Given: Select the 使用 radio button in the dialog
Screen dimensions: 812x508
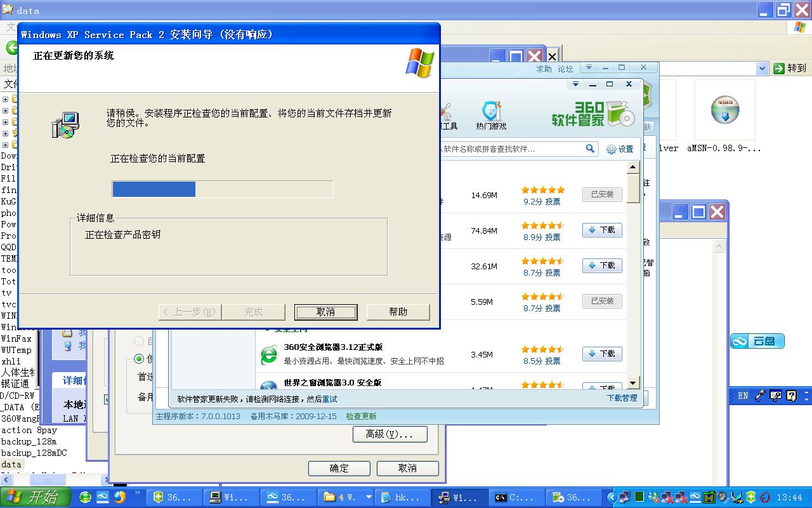Looking at the screenshot, I should (139, 359).
